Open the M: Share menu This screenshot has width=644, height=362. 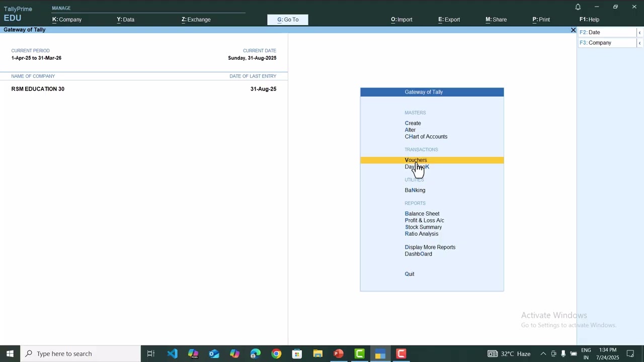pyautogui.click(x=496, y=20)
